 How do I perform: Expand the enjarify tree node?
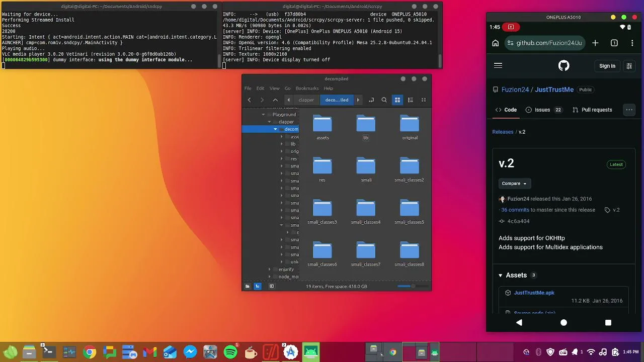pyautogui.click(x=269, y=269)
